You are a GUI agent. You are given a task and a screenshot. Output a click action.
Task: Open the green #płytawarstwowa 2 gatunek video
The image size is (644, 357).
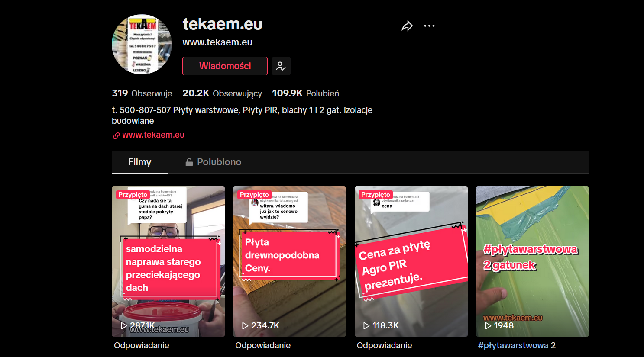532,261
